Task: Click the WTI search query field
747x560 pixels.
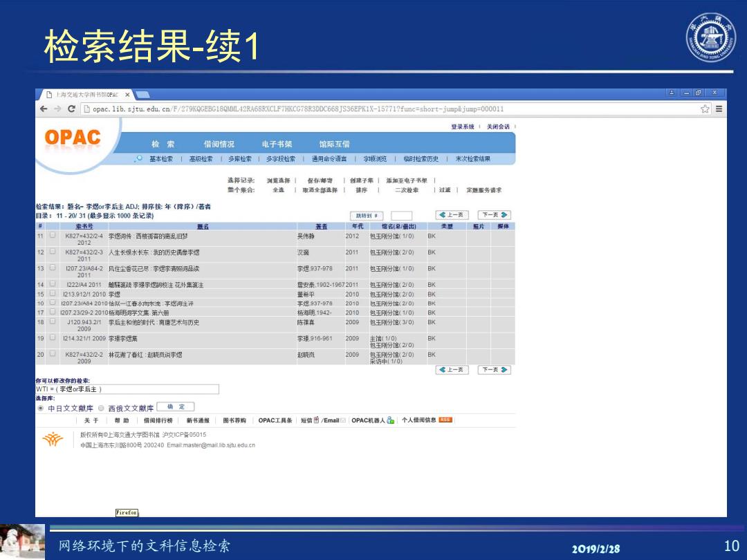Action: tap(127, 389)
